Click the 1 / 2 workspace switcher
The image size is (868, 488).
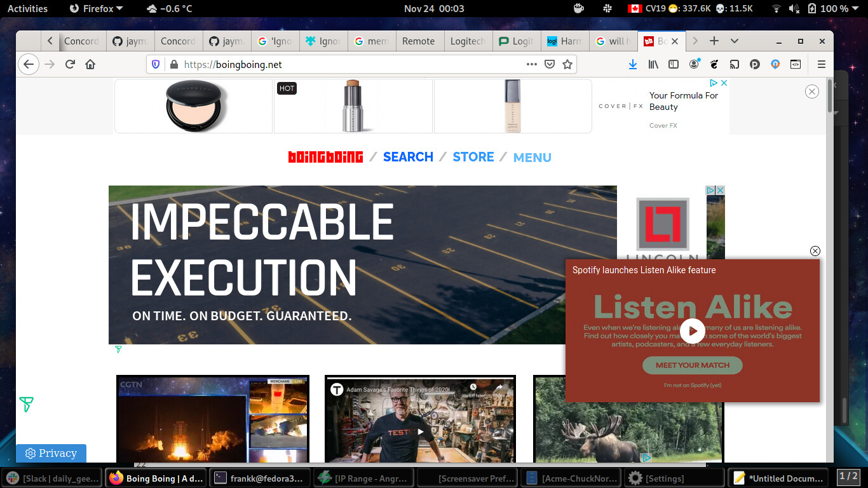(x=849, y=476)
